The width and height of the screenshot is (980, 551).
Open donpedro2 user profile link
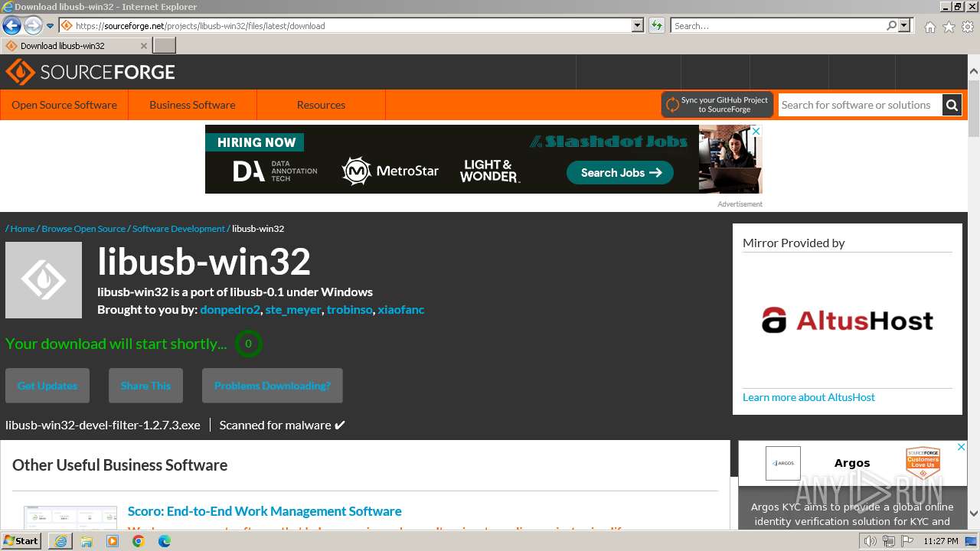click(230, 310)
